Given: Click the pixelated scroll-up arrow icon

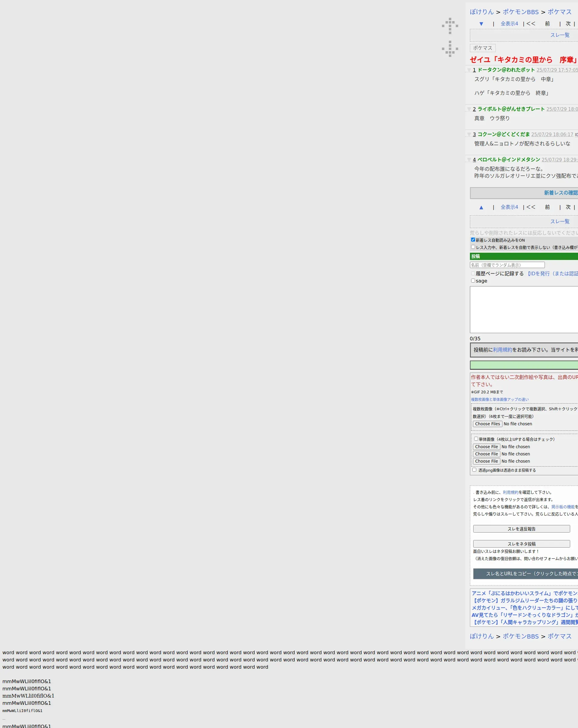Looking at the screenshot, I should point(450,26).
